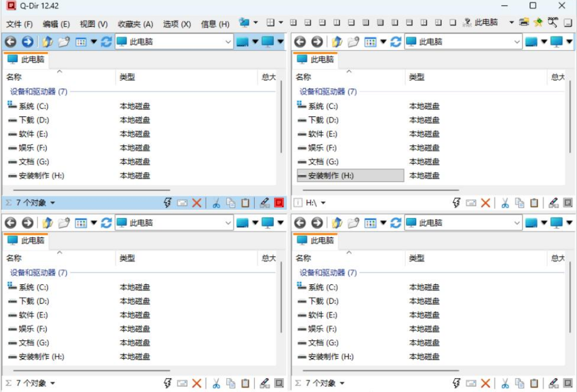Viewport: 577px width, 392px height.
Task: Click the horizontal scrollbar in the bottom-right pane
Action: (x=381, y=370)
